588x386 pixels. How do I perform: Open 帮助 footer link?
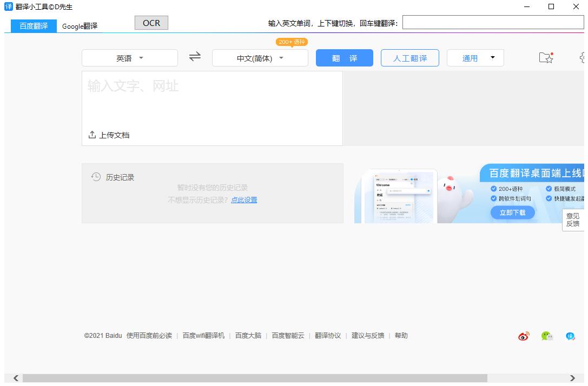pyautogui.click(x=401, y=335)
